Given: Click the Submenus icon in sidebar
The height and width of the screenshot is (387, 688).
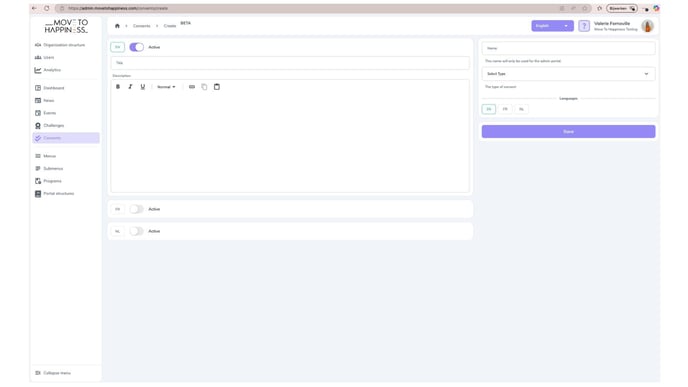Looking at the screenshot, I should (38, 168).
